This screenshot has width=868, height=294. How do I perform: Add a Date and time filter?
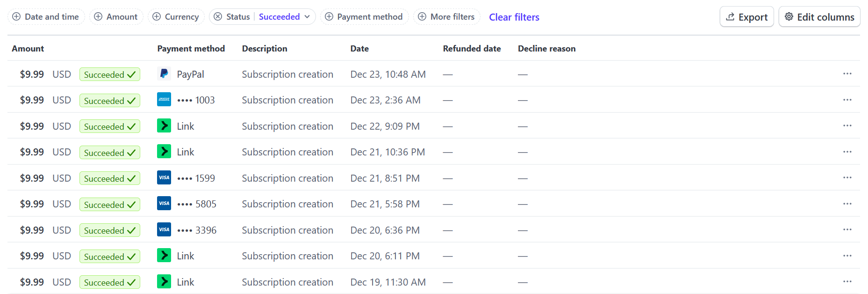46,17
